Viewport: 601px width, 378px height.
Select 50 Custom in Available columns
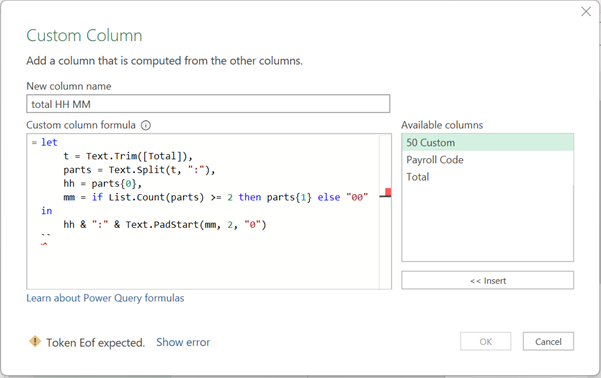pos(488,143)
